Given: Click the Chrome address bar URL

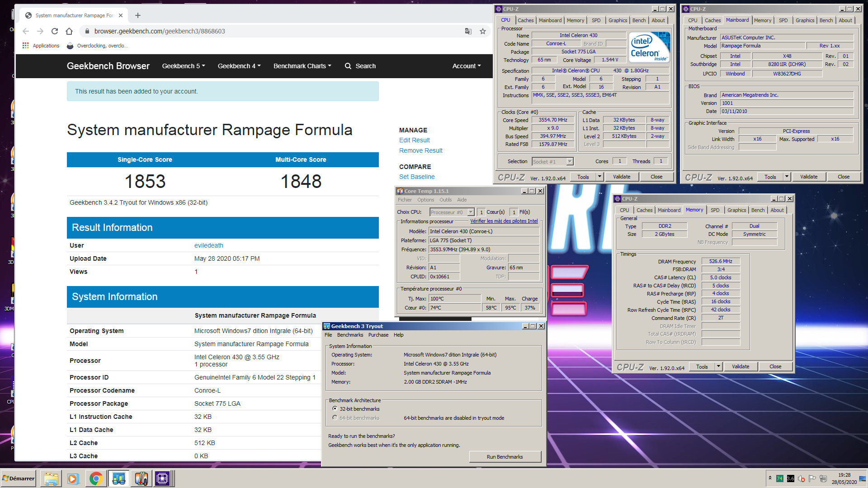Looking at the screenshot, I should tap(160, 31).
